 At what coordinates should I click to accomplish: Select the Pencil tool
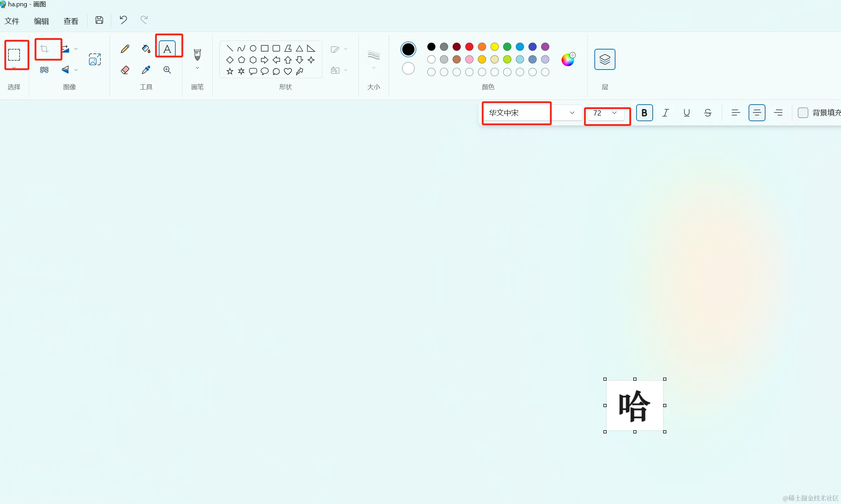[125, 49]
